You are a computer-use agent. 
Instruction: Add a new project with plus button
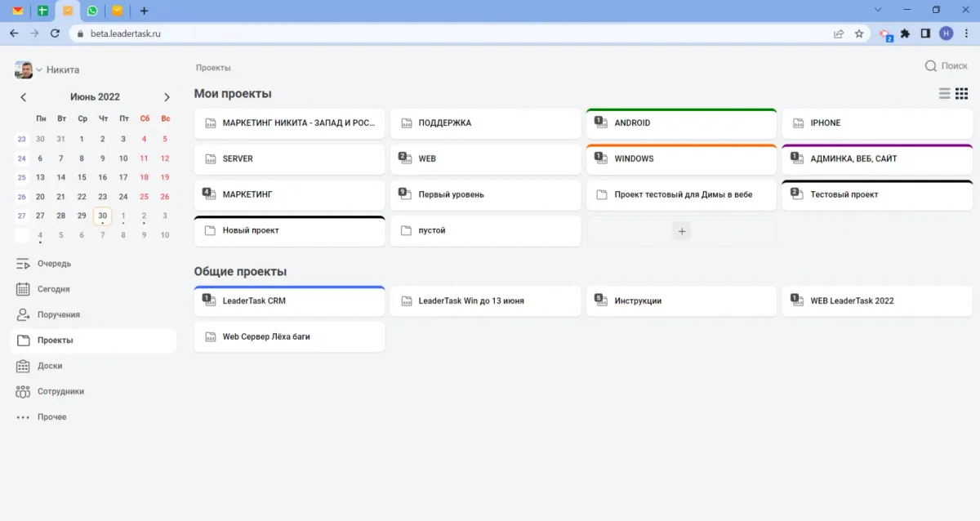tap(682, 231)
